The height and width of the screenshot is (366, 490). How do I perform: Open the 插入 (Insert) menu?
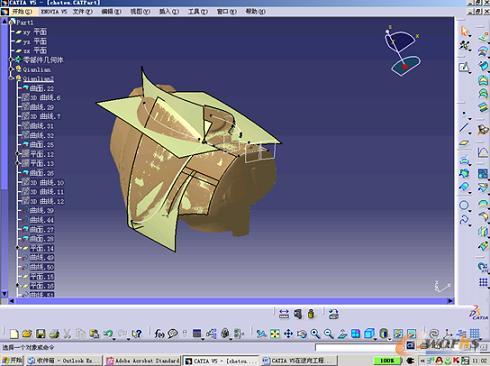[169, 11]
